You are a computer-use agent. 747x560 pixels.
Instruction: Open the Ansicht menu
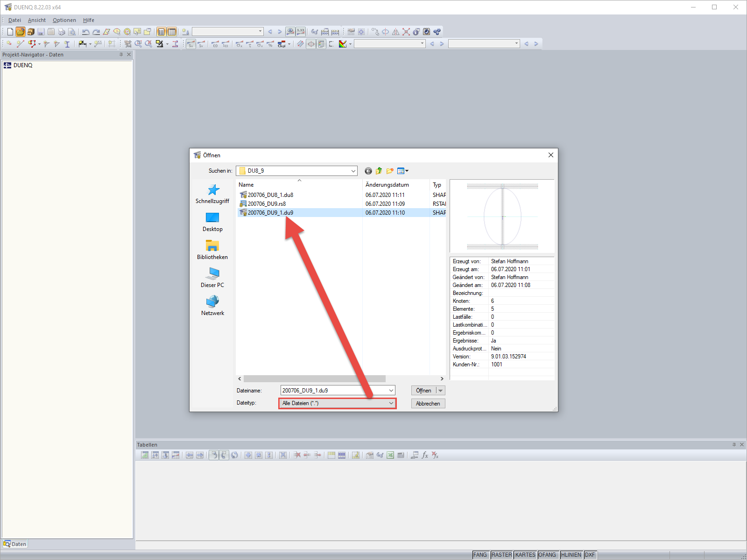click(x=37, y=20)
